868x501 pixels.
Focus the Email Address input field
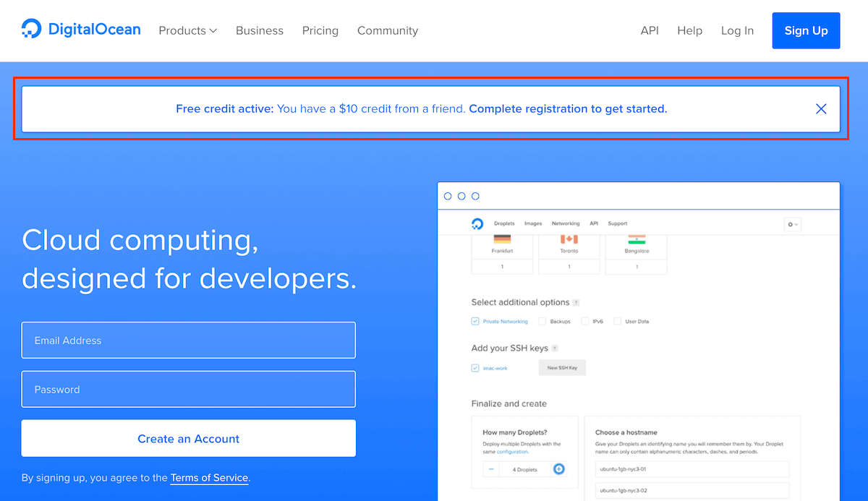[188, 340]
